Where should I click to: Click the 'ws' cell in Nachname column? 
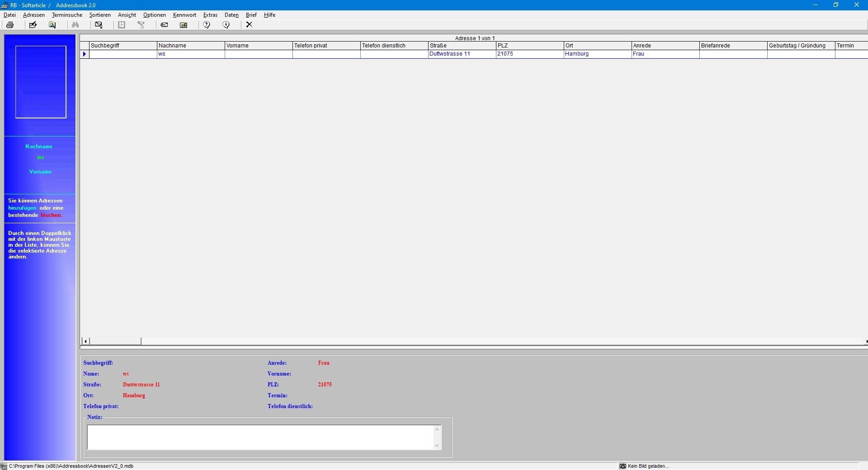click(191, 54)
